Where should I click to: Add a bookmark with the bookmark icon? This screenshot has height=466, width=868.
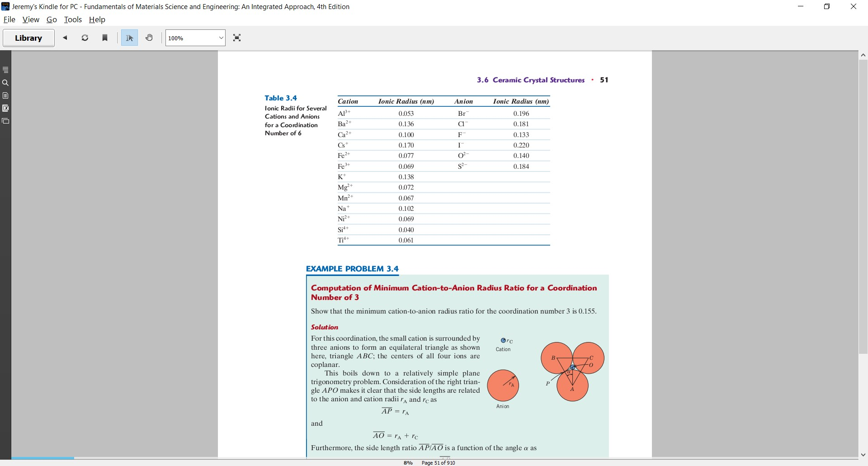(x=105, y=38)
